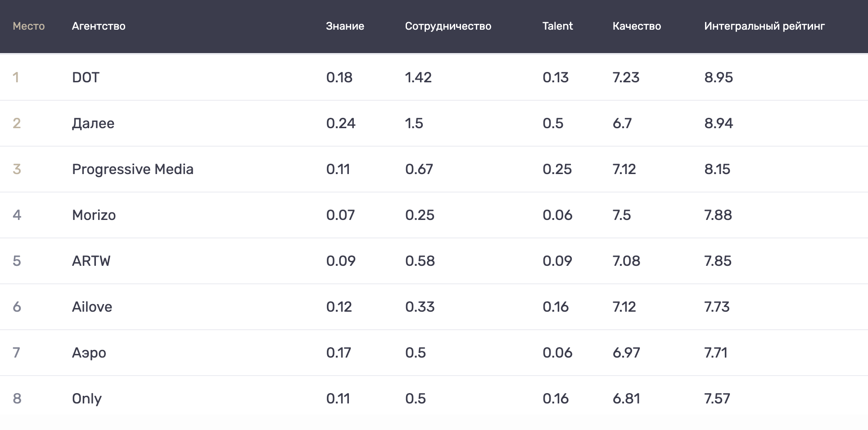
Task: Select the Progressive Media agency
Action: pos(133,169)
